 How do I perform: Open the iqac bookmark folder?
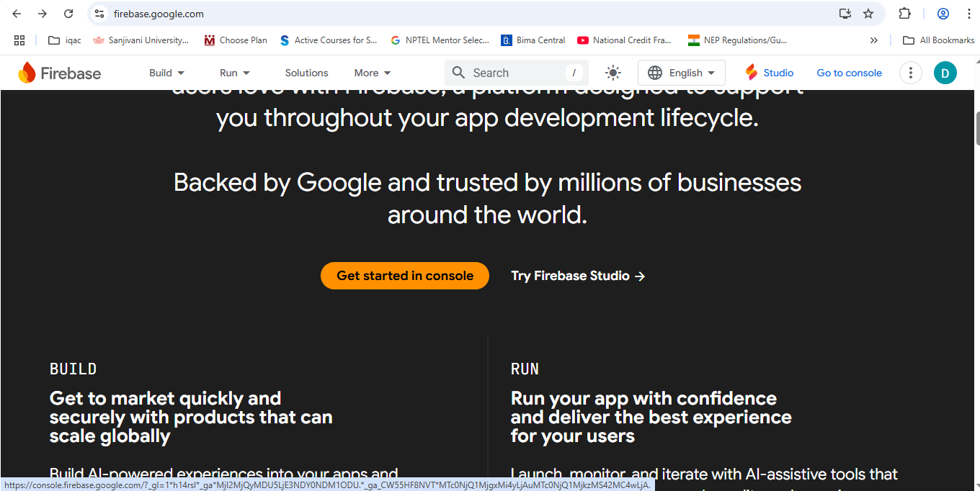64,40
